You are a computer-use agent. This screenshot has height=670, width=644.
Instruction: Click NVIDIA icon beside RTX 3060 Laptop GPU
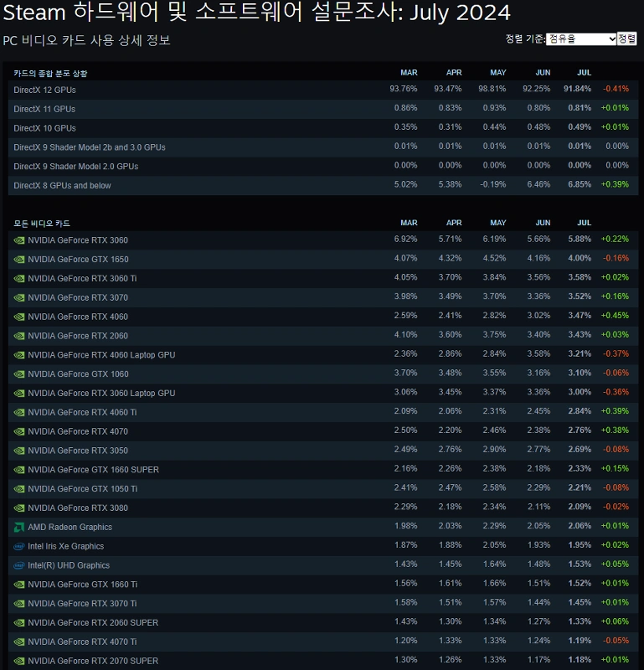pos(18,394)
